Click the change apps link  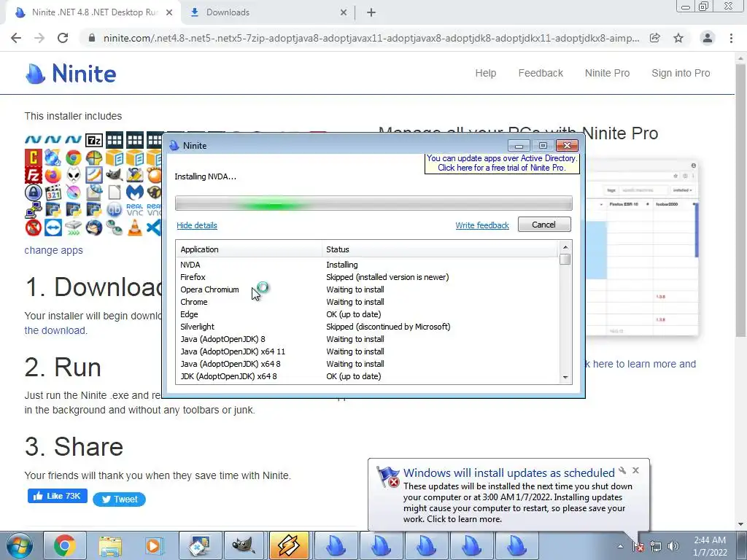tap(53, 250)
